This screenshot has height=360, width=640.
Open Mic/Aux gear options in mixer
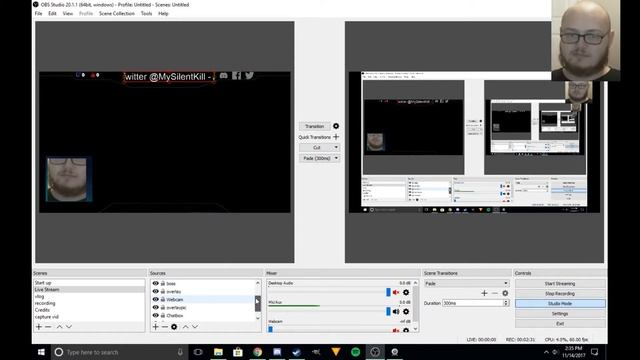click(406, 311)
